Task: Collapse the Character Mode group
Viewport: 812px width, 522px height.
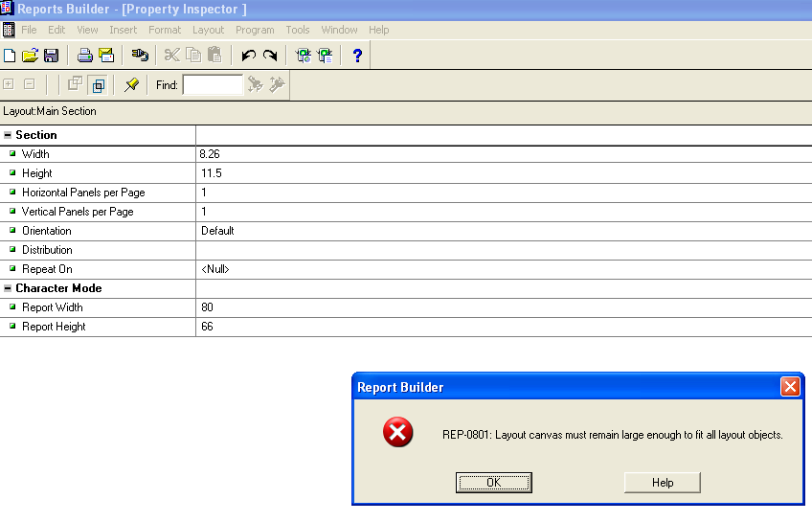Action: pos(8,288)
